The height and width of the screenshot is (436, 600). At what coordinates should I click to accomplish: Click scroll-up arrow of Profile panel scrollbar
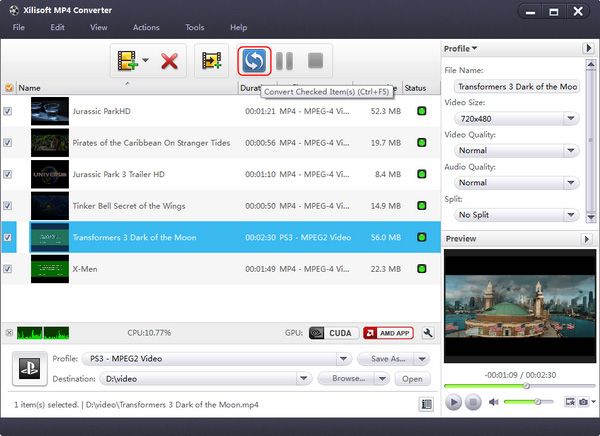click(x=591, y=64)
